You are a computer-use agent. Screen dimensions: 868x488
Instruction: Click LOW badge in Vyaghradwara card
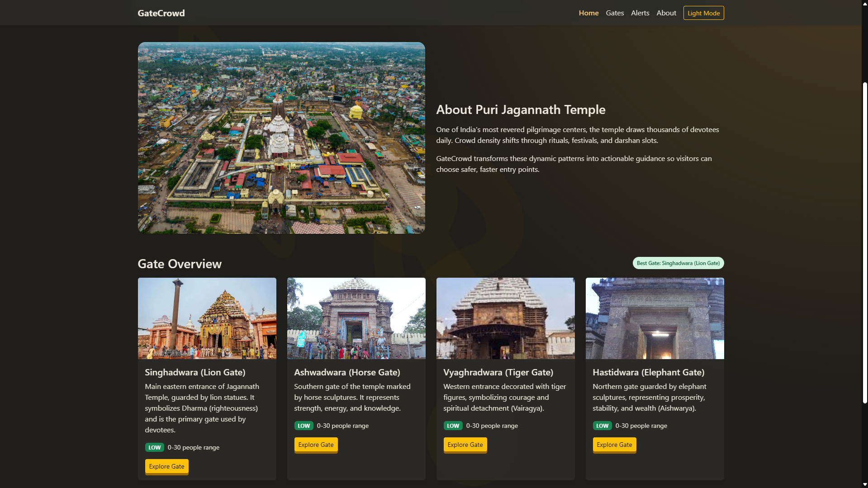453,426
